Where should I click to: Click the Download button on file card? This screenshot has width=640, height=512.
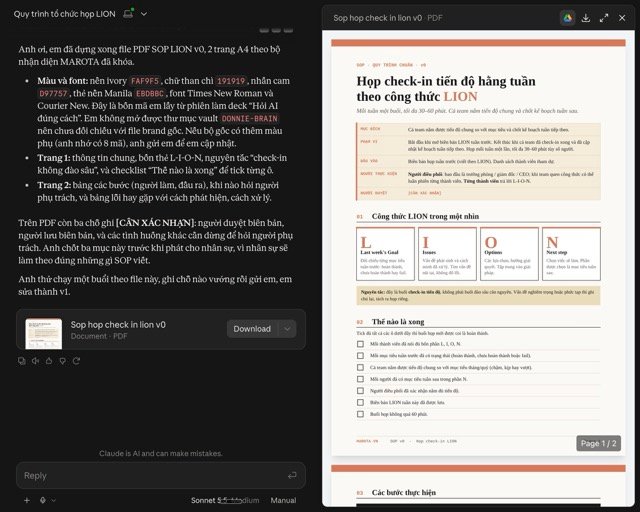pyautogui.click(x=252, y=329)
